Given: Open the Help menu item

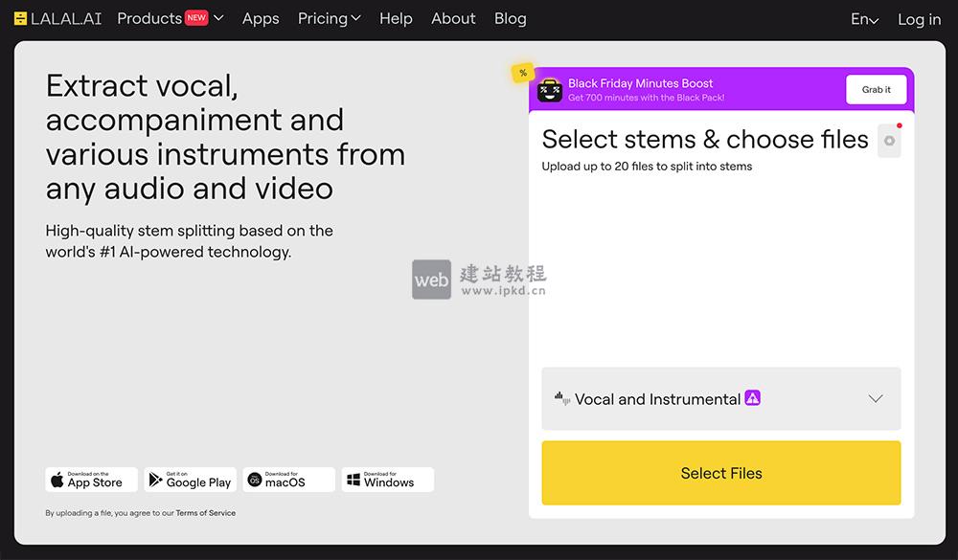Looking at the screenshot, I should pos(396,18).
